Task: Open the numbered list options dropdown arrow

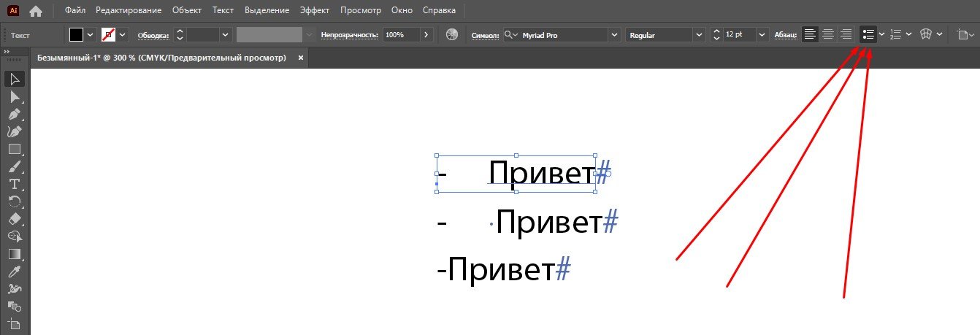Action: (908, 34)
